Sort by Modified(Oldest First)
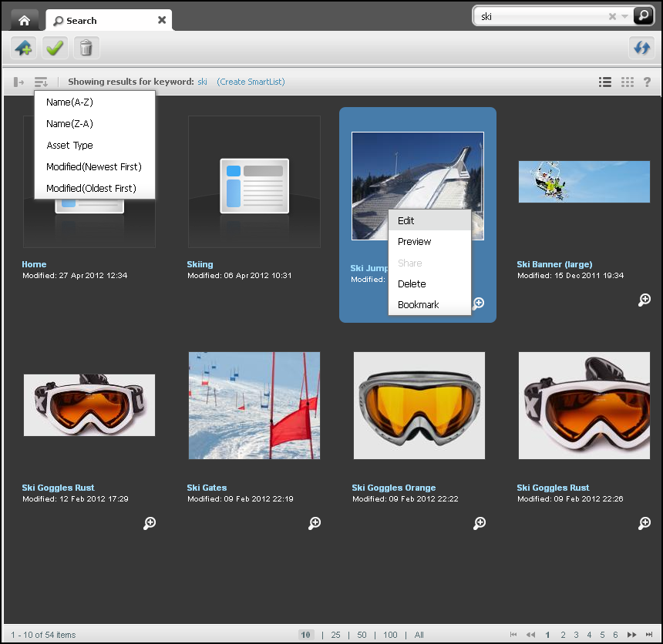The height and width of the screenshot is (644, 663). point(95,189)
